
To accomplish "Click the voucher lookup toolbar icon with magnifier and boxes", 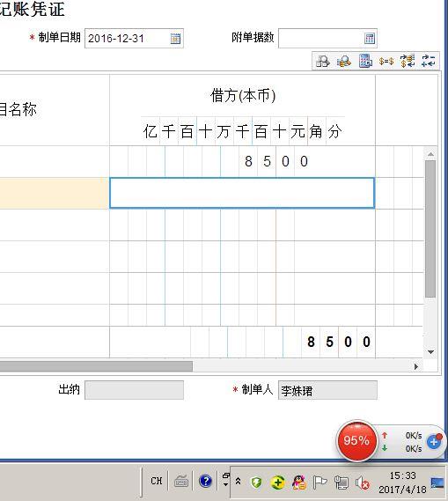I will (322, 61).
